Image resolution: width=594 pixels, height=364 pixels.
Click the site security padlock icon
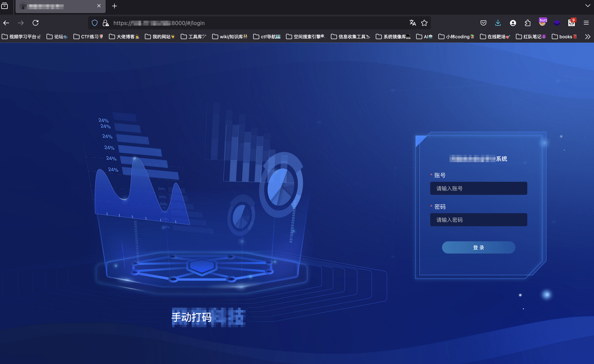click(x=105, y=23)
